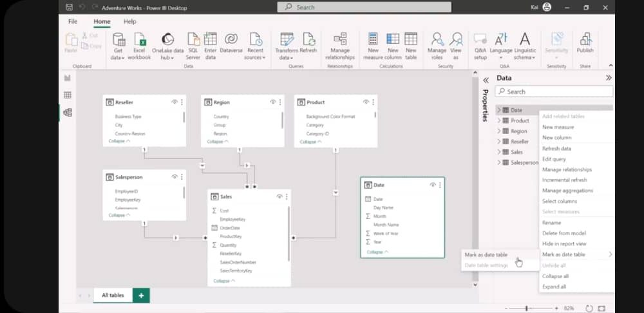Collapse the Region table card
Image resolution: width=644 pixels, height=313 pixels.
click(x=218, y=141)
